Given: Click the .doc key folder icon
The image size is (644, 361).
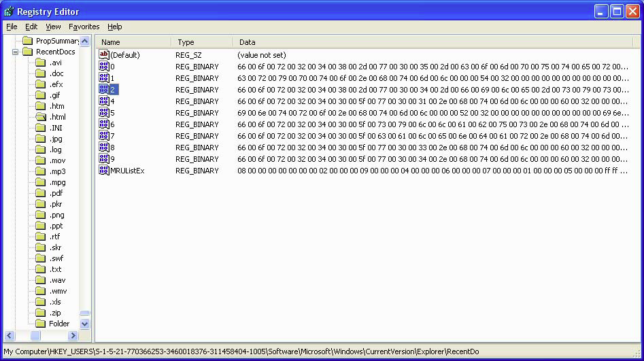Looking at the screenshot, I should pyautogui.click(x=40, y=73).
